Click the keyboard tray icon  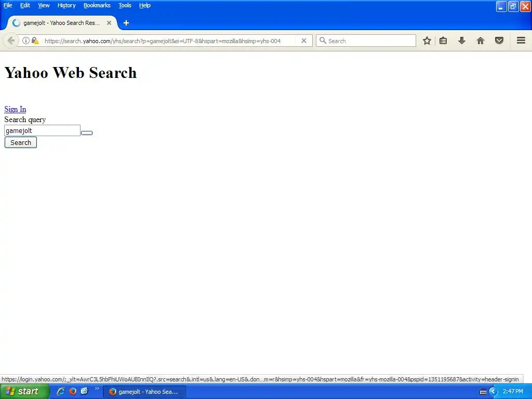click(x=483, y=392)
